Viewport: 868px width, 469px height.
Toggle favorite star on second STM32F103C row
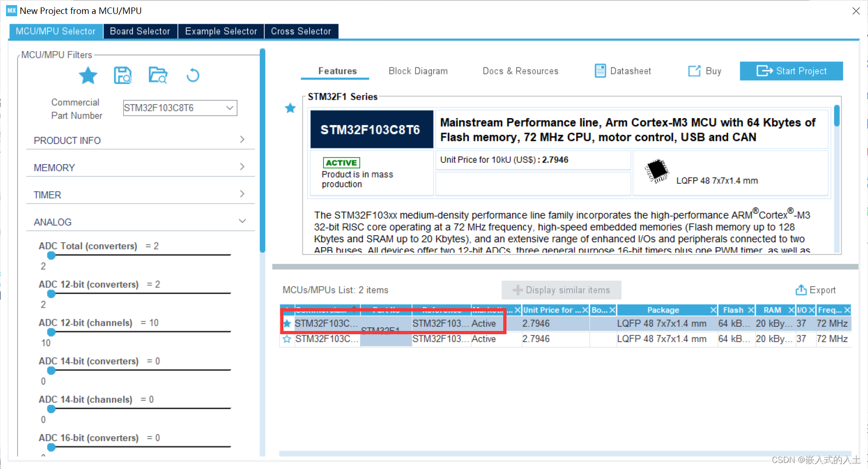coord(287,339)
